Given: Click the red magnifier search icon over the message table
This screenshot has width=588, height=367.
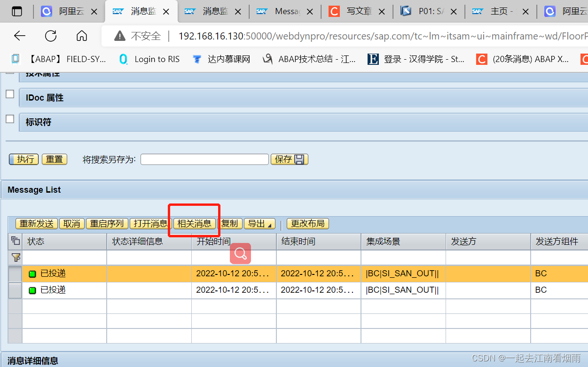Looking at the screenshot, I should point(240,253).
